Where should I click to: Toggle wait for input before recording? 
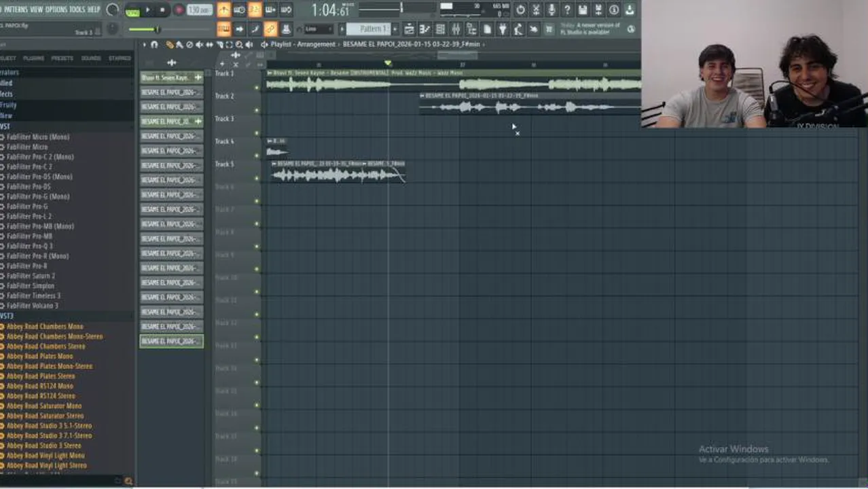point(239,10)
